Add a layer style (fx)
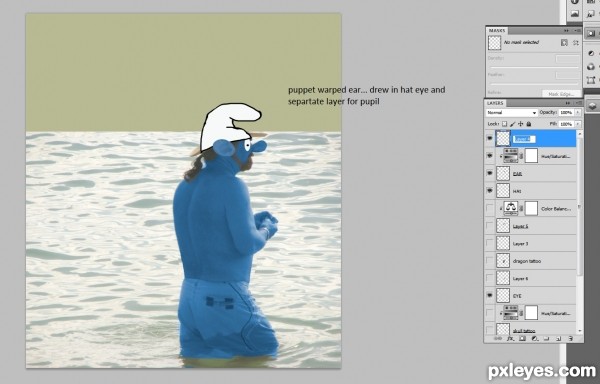This screenshot has height=384, width=600. click(510, 338)
